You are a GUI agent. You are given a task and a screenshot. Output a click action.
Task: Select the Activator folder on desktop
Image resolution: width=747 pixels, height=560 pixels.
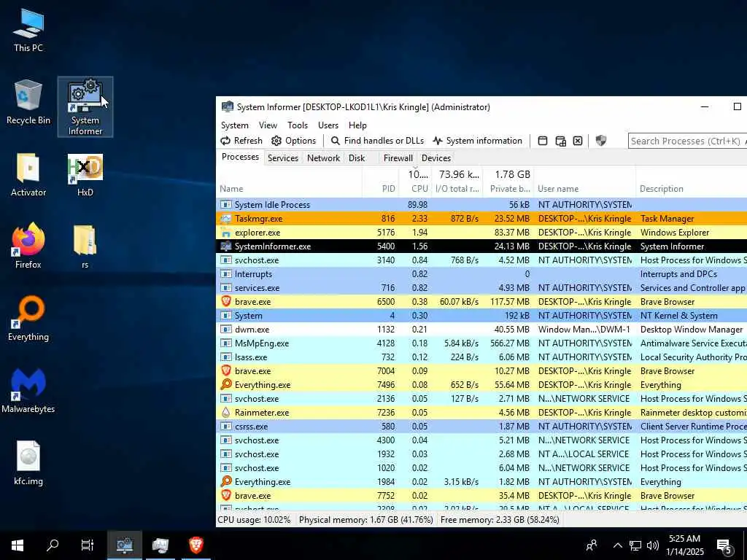click(28, 175)
